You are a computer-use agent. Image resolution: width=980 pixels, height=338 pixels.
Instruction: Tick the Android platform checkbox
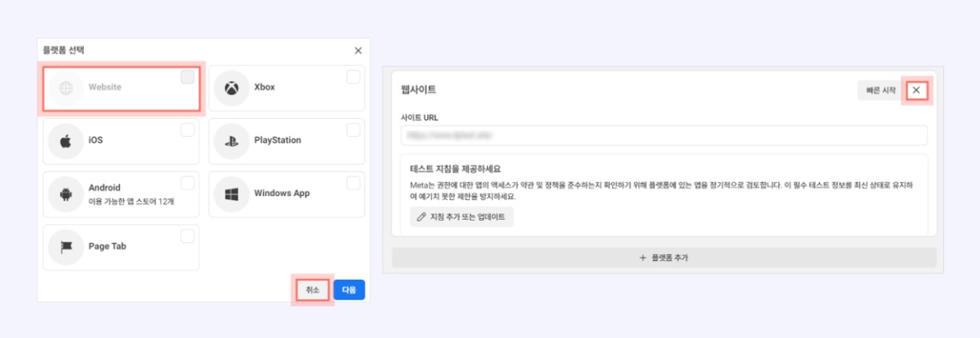pyautogui.click(x=187, y=183)
